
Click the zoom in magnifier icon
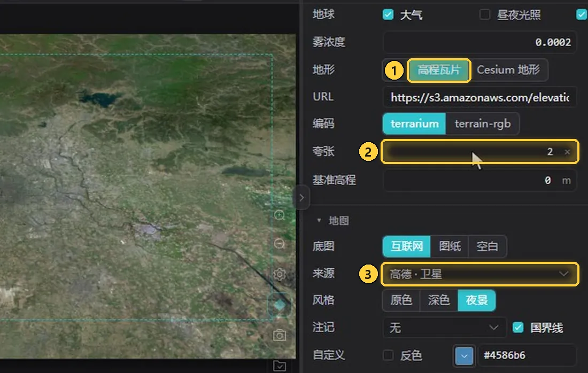point(280,215)
